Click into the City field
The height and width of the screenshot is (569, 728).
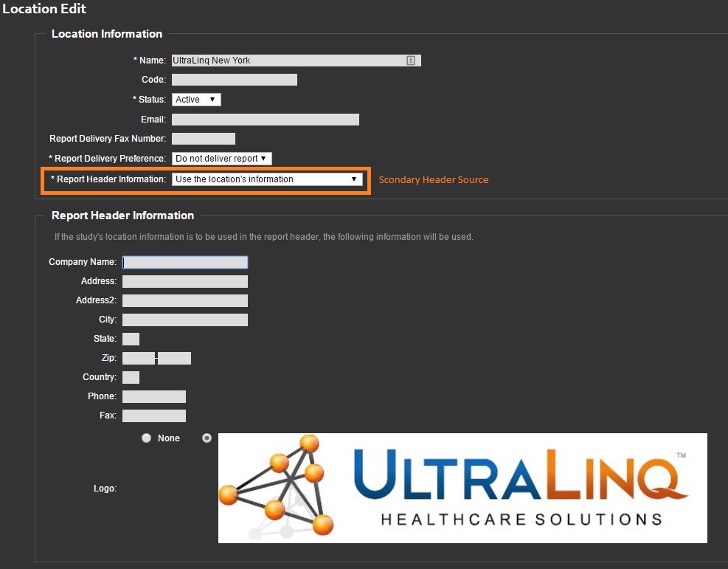tap(185, 320)
